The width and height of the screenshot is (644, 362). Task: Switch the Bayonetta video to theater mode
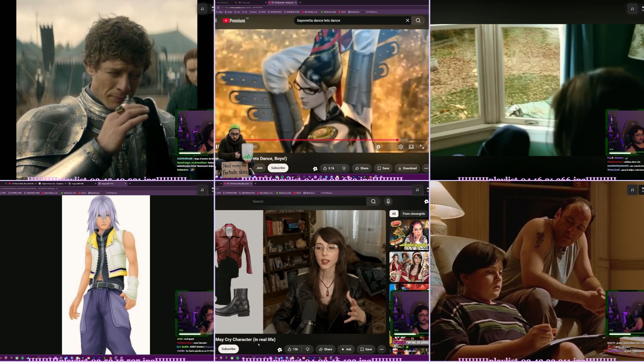point(411,147)
